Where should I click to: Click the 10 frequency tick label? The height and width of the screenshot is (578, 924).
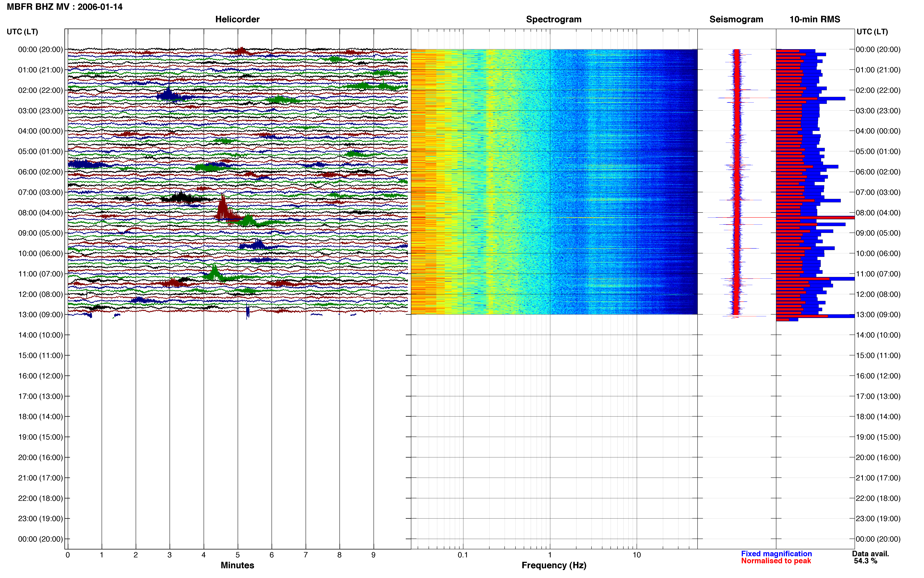(636, 555)
